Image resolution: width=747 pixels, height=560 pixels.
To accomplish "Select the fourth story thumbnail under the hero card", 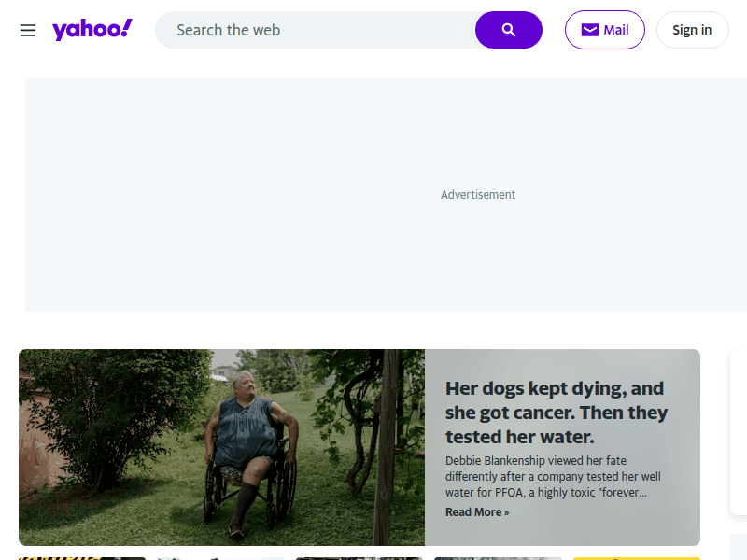I will point(497,557).
